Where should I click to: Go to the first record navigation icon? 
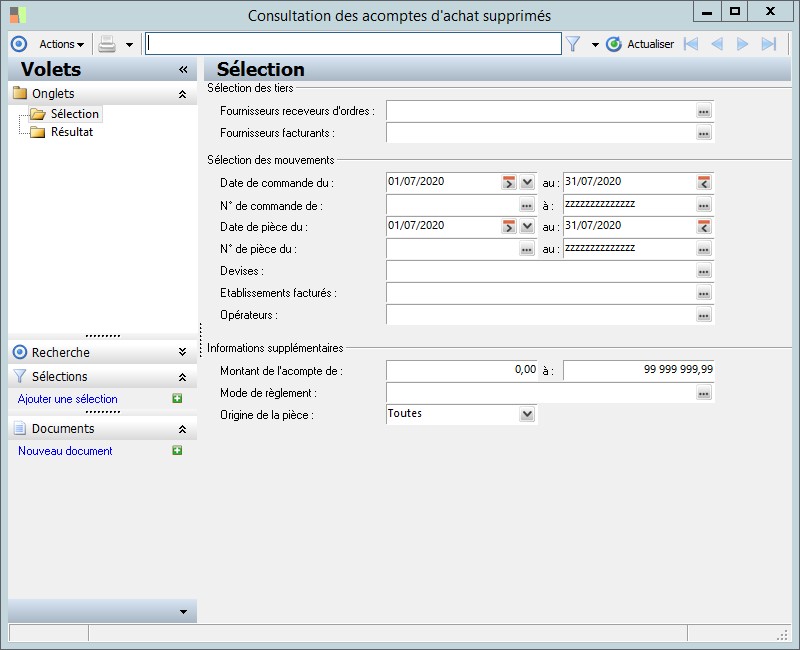(692, 44)
